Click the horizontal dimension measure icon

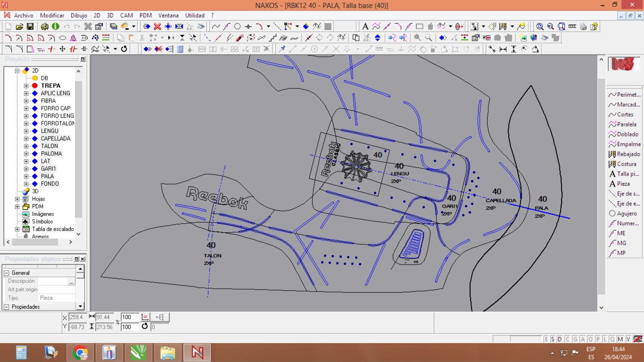tap(503, 49)
